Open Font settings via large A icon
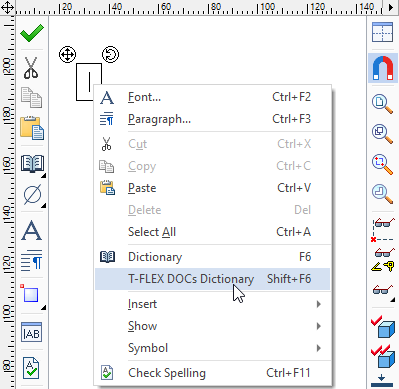 point(32,230)
